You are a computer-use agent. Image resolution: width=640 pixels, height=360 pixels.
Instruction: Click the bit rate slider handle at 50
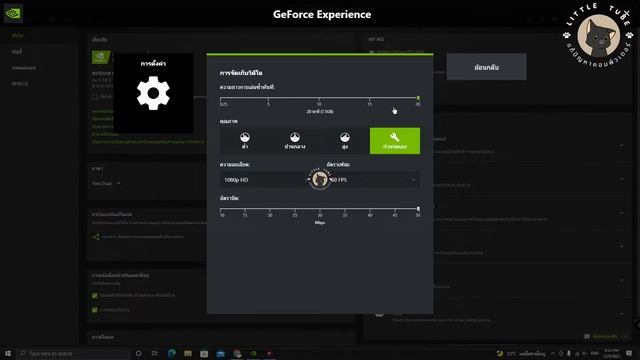418,209
